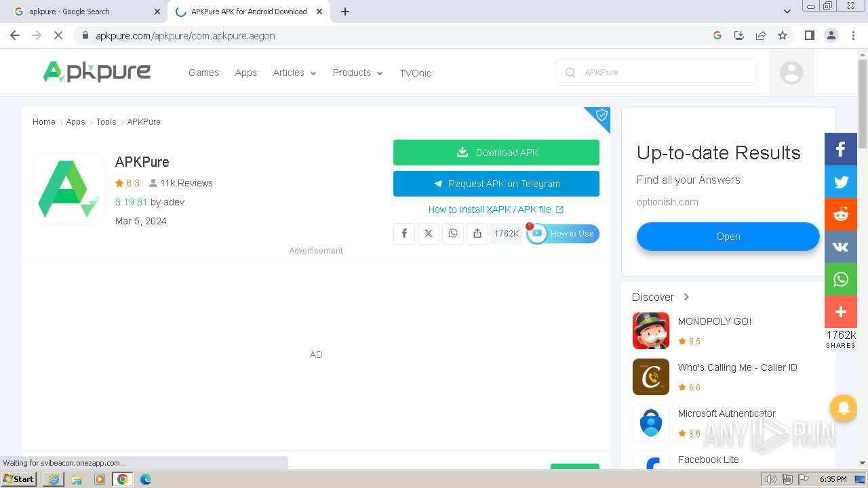Go to Apps breadcrumb link
Screen dimensions: 868x488
coord(76,122)
